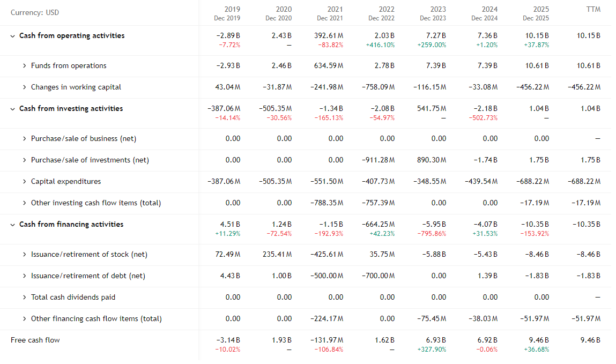The width and height of the screenshot is (616, 364).
Task: Expand Other financing cash flow items
Action: 25,319
